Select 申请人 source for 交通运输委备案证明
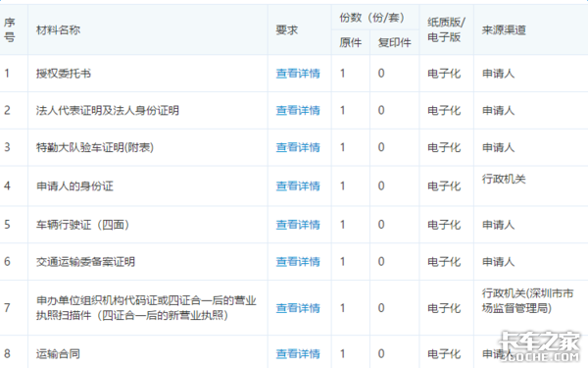 498,261
